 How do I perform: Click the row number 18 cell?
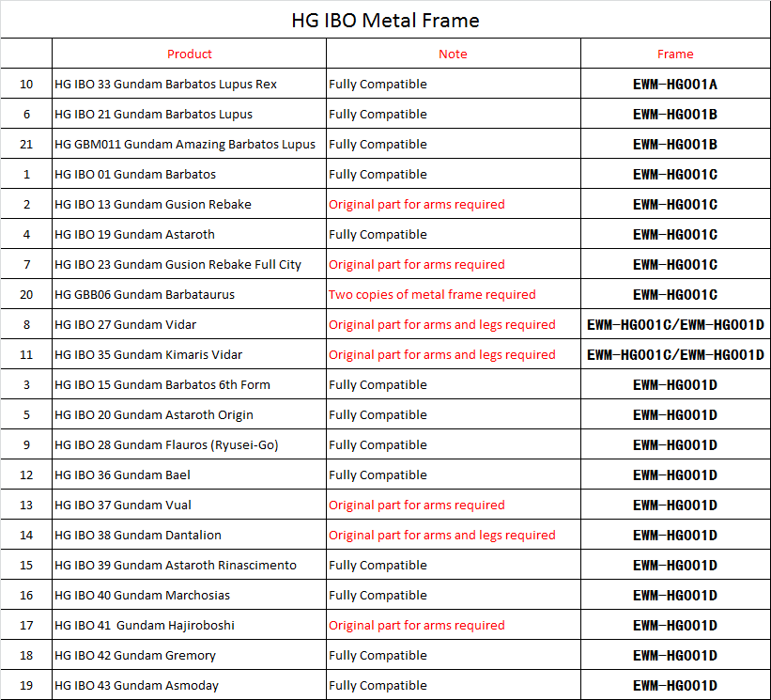click(26, 656)
